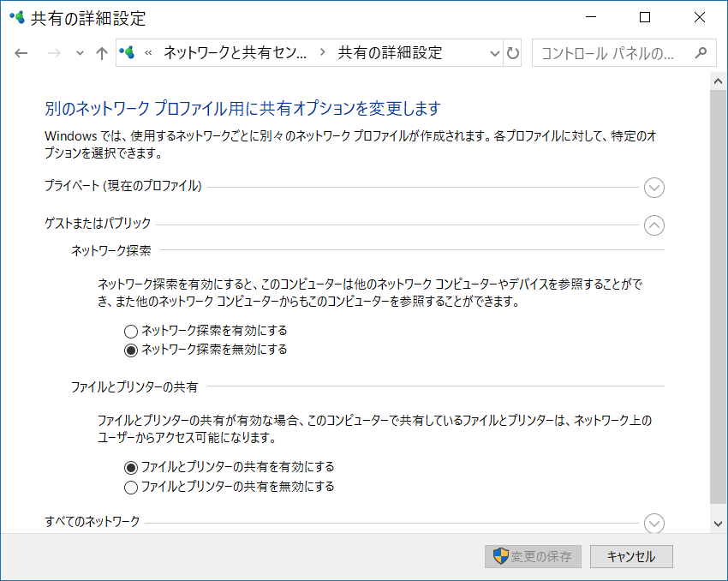Image resolution: width=728 pixels, height=581 pixels.
Task: Click the ネットワーク探索 subsection label
Action: (111, 251)
